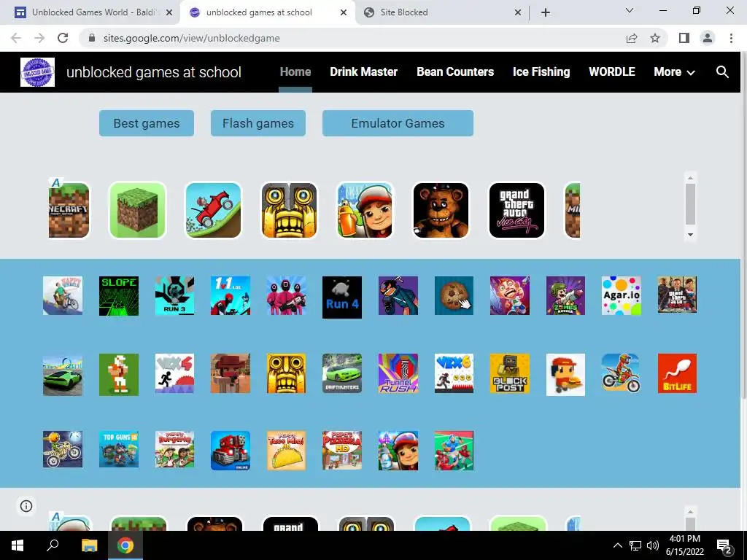Viewport: 747px width, 560px height.
Task: Open the taskbar notification center
Action: [724, 545]
